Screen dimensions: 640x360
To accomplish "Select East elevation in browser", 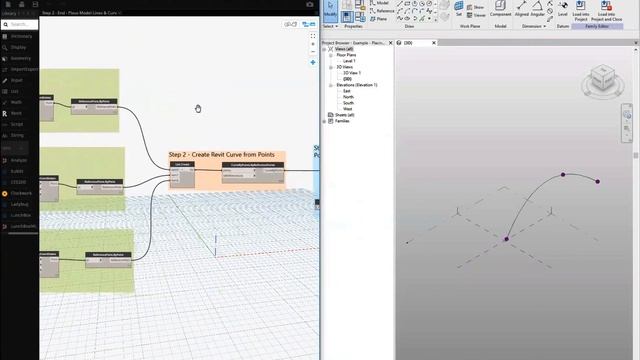I will (x=347, y=91).
